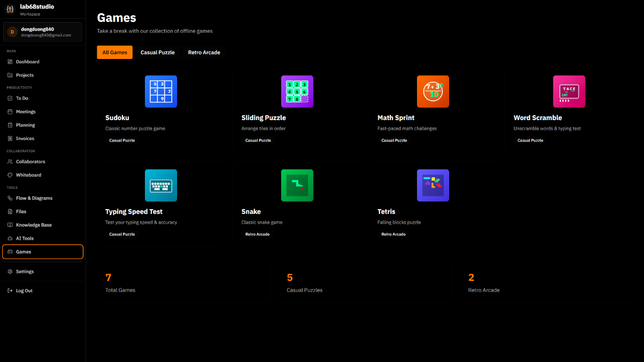Launch the Tetris blocks icon
This screenshot has height=362, width=644.
coord(433,186)
